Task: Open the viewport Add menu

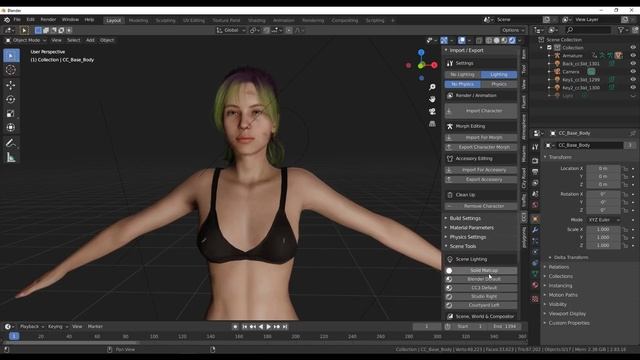Action: 90,40
